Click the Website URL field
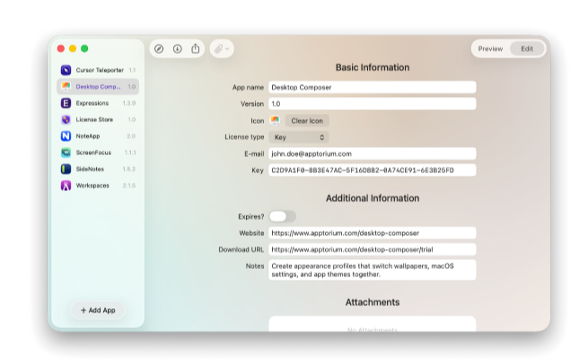Image resolution: width=588 pixels, height=364 pixels. [x=372, y=233]
